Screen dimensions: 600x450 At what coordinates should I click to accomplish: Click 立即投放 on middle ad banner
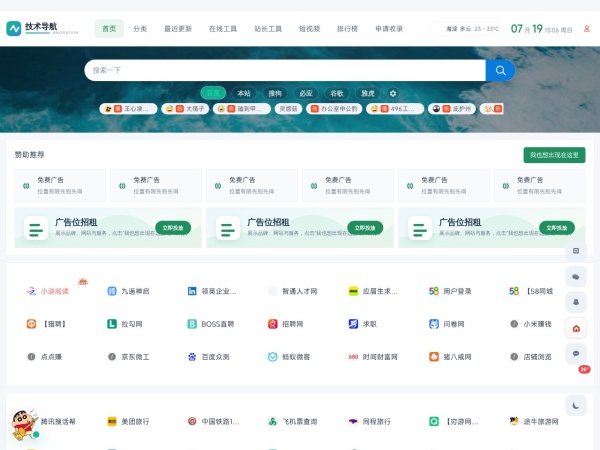click(365, 228)
